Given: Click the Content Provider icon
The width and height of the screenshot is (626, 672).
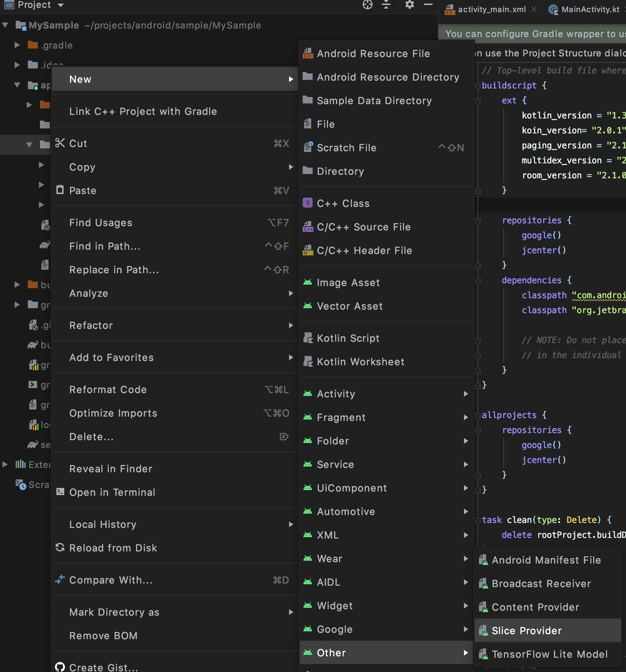Looking at the screenshot, I should pos(483,607).
